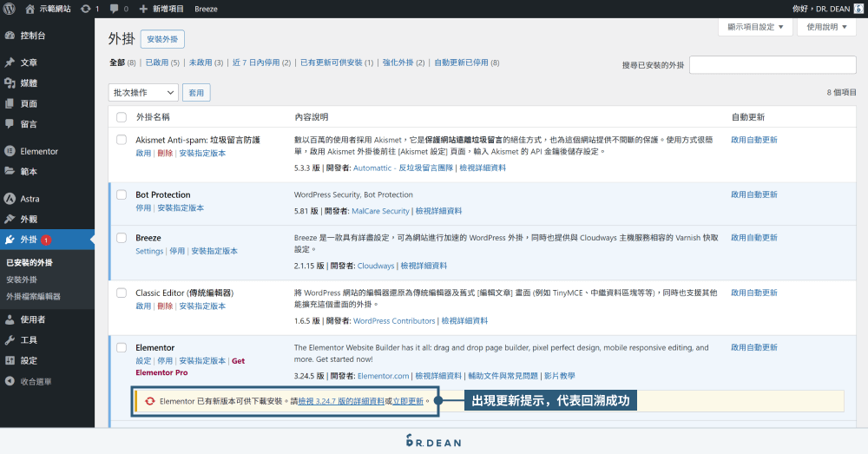This screenshot has height=454, width=868.
Task: Click the 文章 pin icon in sidebar
Action: pyautogui.click(x=10, y=63)
